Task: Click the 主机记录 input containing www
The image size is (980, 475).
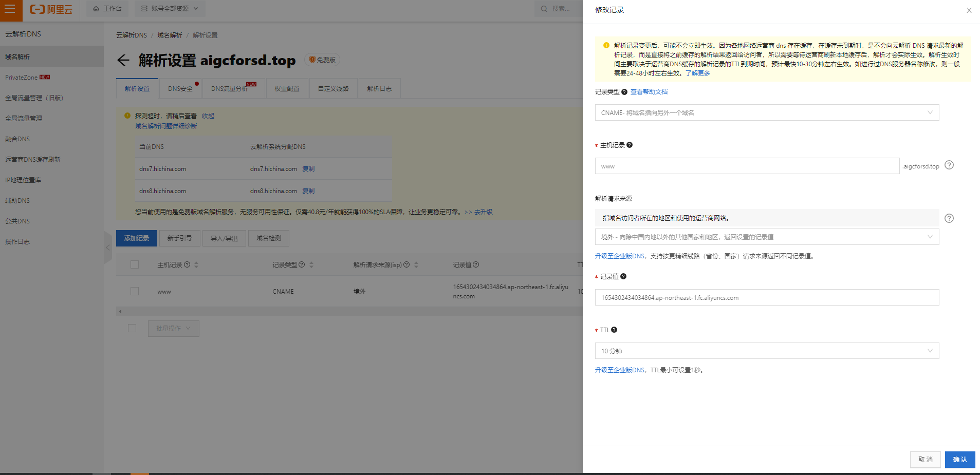Action: [x=747, y=166]
